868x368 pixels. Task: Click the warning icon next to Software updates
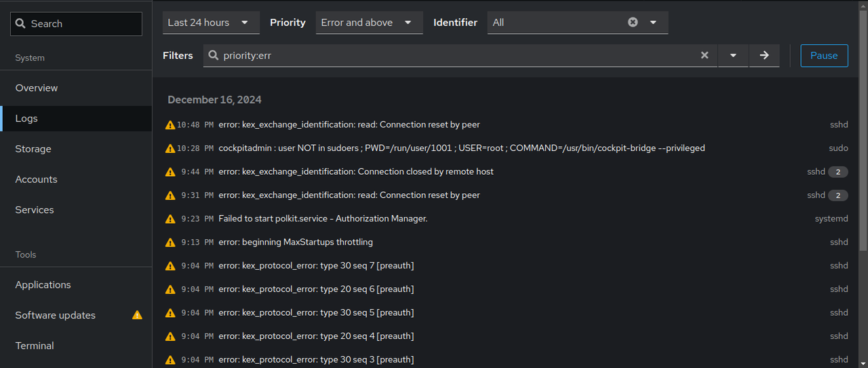point(137,315)
